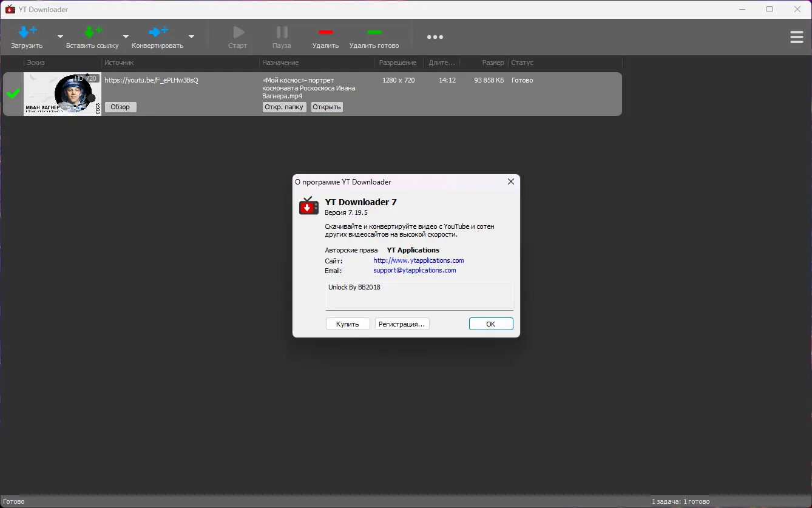Open the http://www.ytapplications.com website link
812x508 pixels.
point(418,260)
